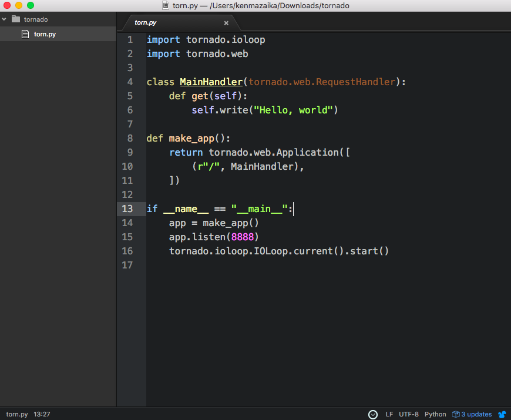Click the torn.py file icon in sidebar
Screen dimensions: 511x420
pos(25,34)
